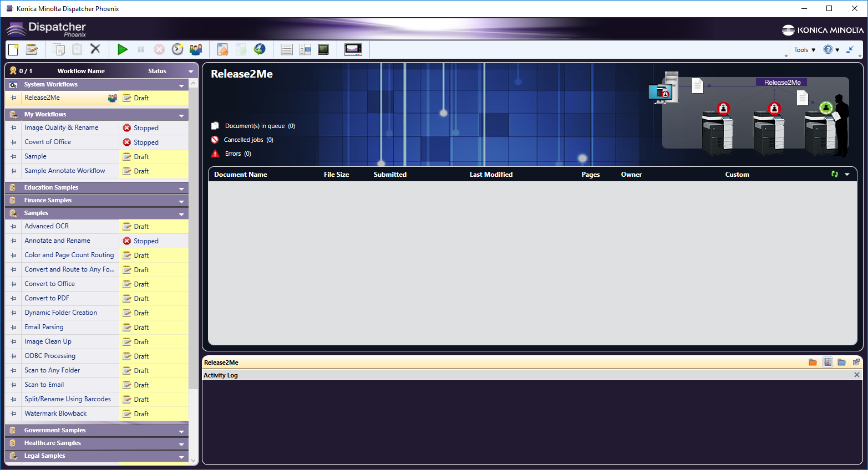The height and width of the screenshot is (470, 868).
Task: Open the arrow beside help icon
Action: (837, 50)
